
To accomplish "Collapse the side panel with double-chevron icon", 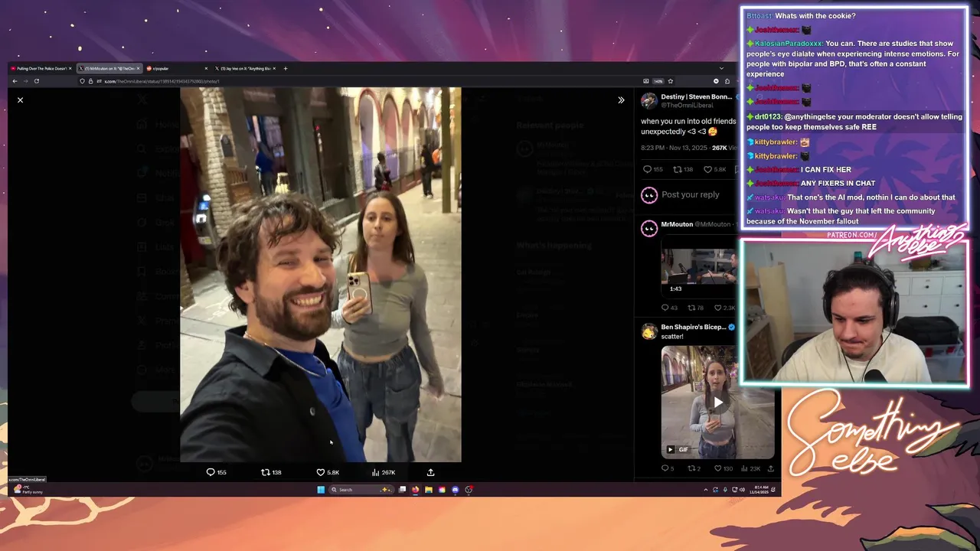I will pos(621,100).
